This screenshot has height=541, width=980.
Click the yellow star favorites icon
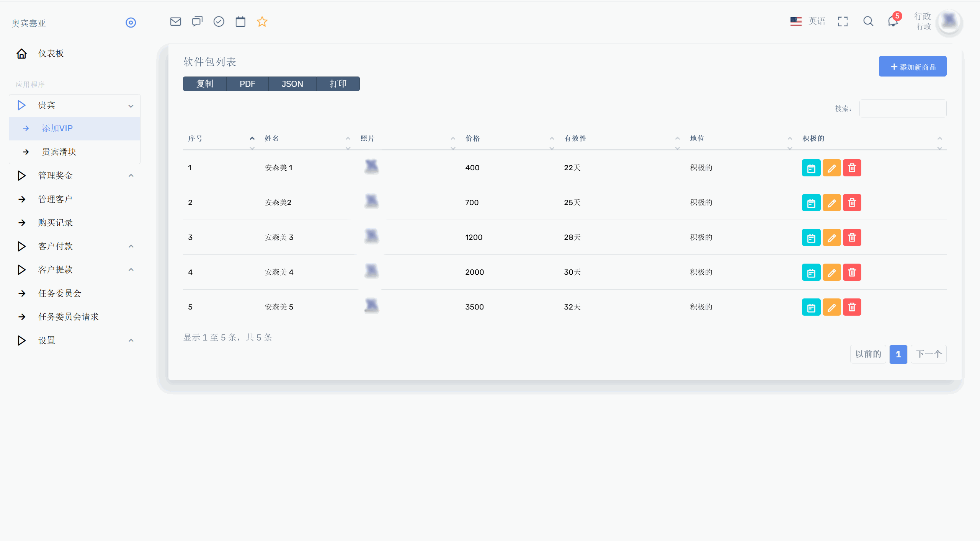coord(262,21)
